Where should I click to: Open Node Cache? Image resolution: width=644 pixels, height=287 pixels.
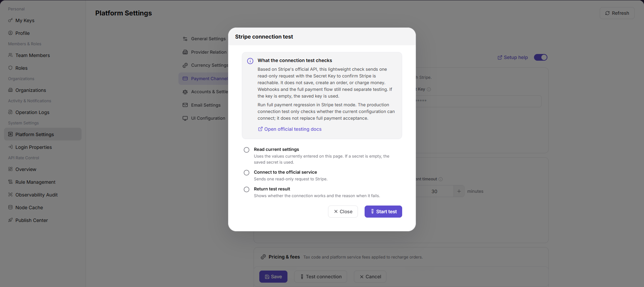point(43,208)
